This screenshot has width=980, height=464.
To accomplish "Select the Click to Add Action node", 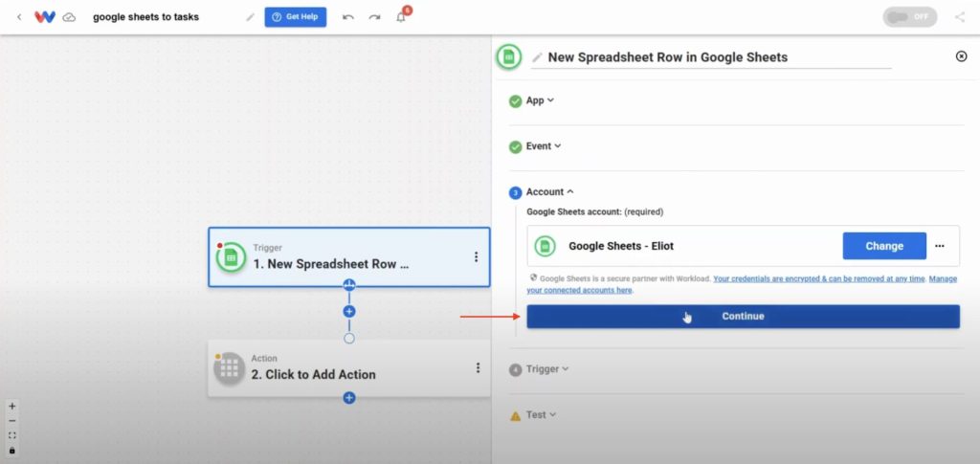I will (x=348, y=367).
